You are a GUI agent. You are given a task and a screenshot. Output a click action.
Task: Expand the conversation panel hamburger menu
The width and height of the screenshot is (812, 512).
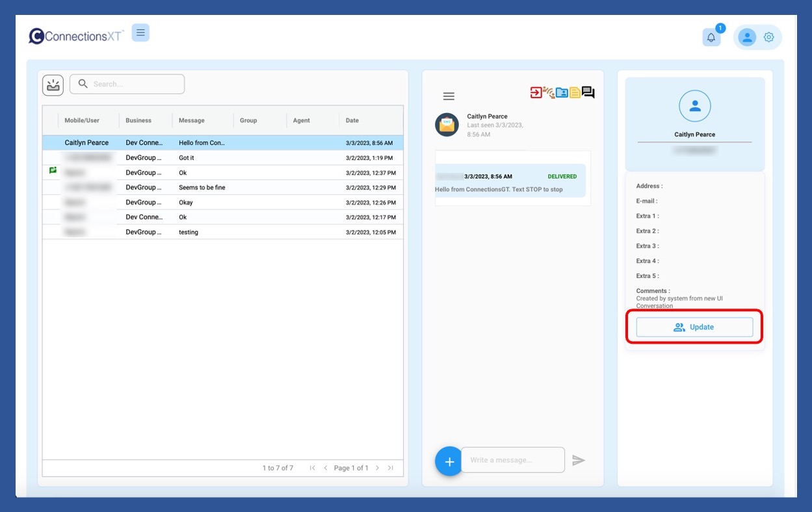pyautogui.click(x=449, y=96)
